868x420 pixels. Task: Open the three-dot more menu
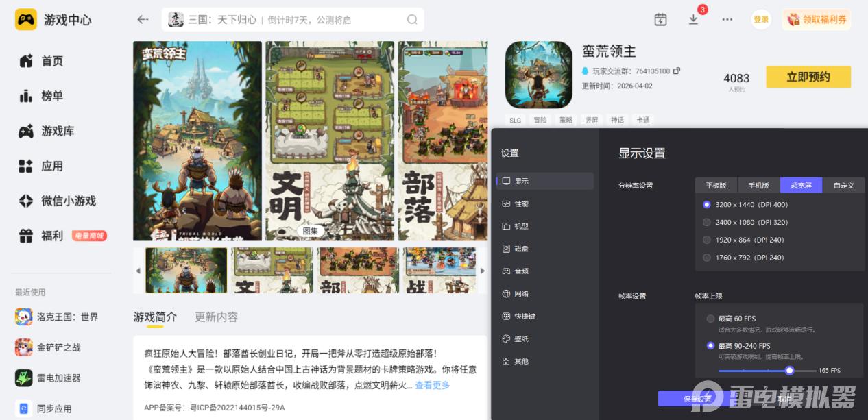[x=727, y=19]
